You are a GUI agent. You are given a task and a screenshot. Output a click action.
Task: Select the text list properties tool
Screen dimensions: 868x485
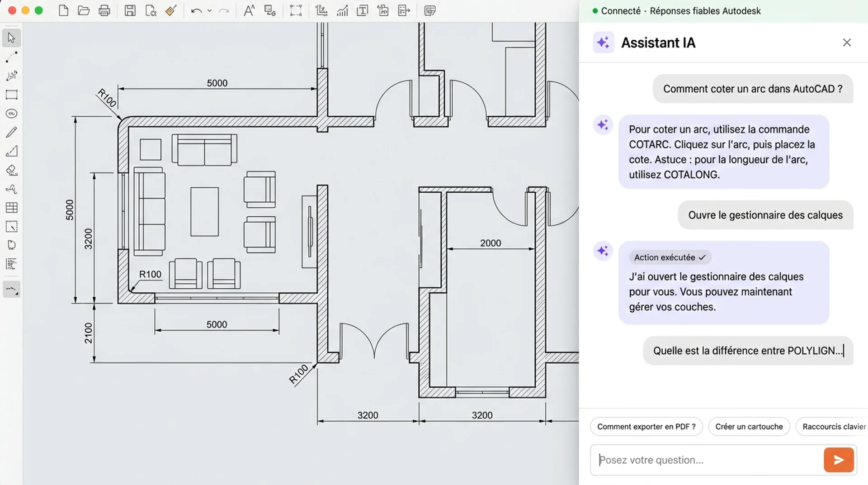12,264
